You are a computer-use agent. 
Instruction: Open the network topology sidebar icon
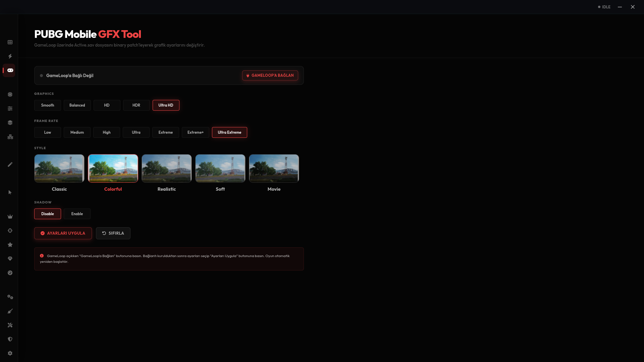click(10, 137)
